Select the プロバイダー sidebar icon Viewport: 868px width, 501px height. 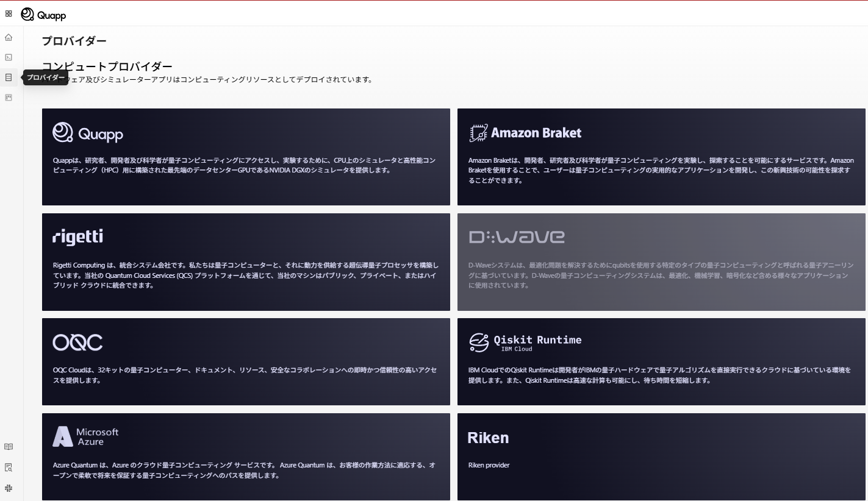[x=9, y=77]
